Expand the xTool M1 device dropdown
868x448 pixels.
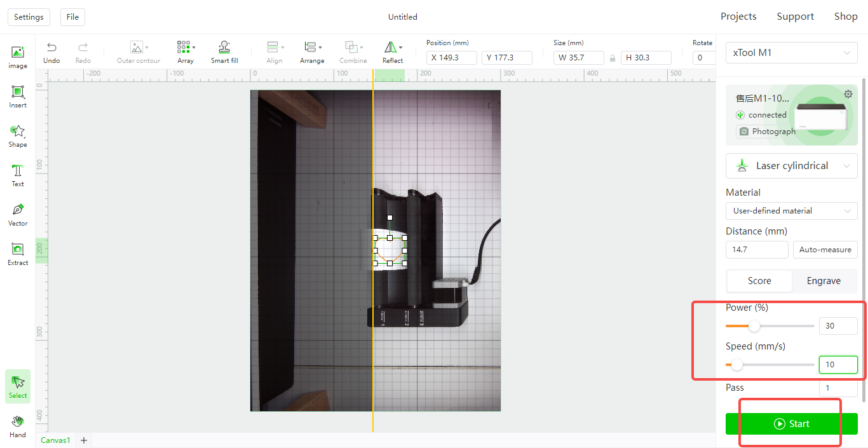point(791,53)
